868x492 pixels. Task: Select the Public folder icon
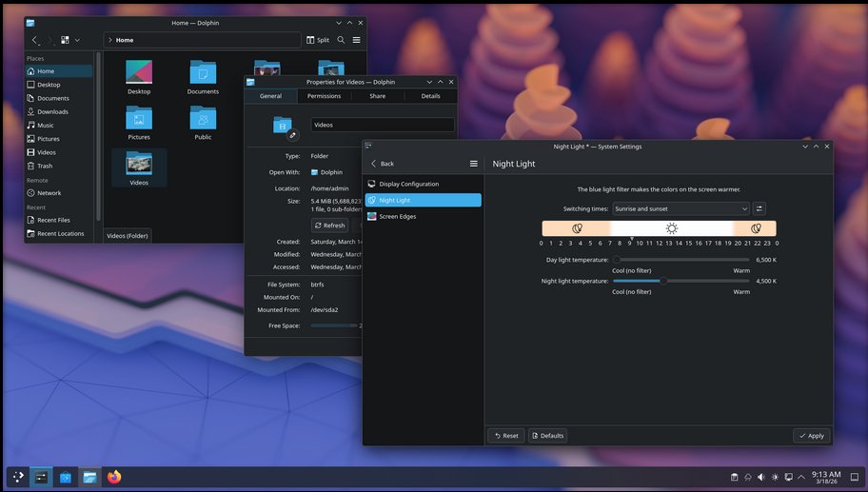point(203,118)
